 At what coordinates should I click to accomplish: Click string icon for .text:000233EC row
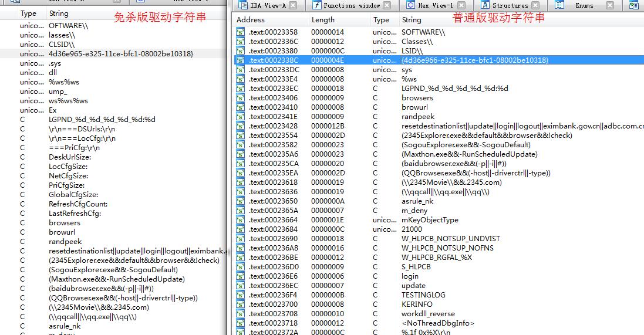point(241,89)
